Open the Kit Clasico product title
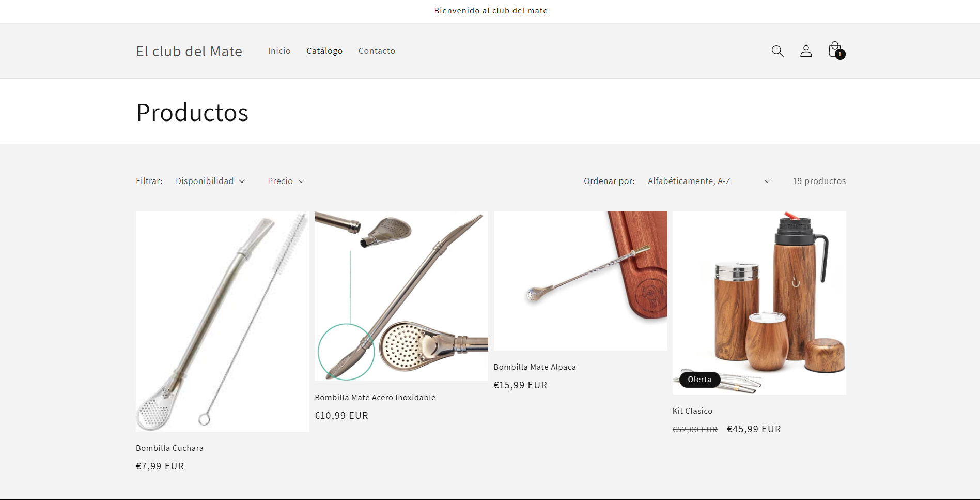 692,411
